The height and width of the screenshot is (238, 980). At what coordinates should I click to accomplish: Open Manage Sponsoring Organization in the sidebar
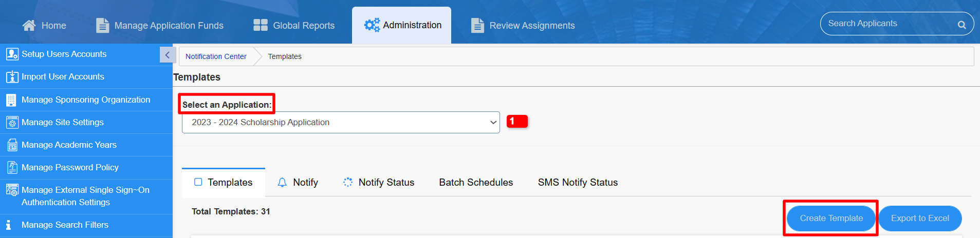click(86, 100)
